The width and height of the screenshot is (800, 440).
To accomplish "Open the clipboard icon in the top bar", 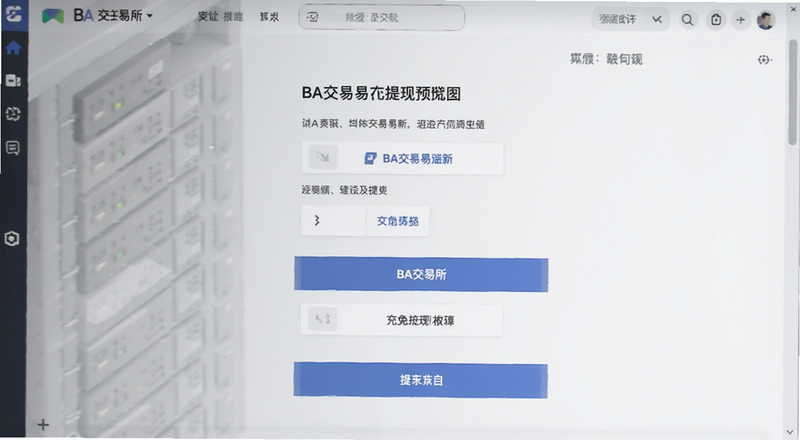I will coord(716,20).
